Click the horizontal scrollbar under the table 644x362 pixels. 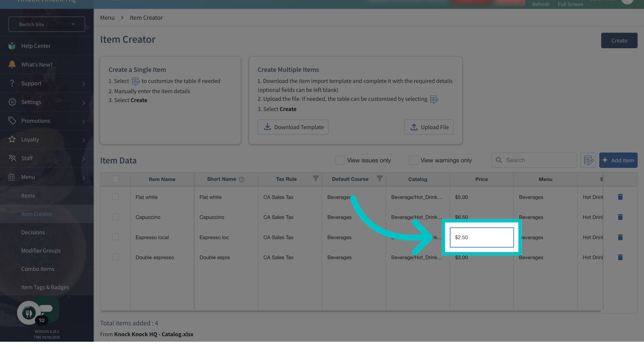(x=351, y=311)
